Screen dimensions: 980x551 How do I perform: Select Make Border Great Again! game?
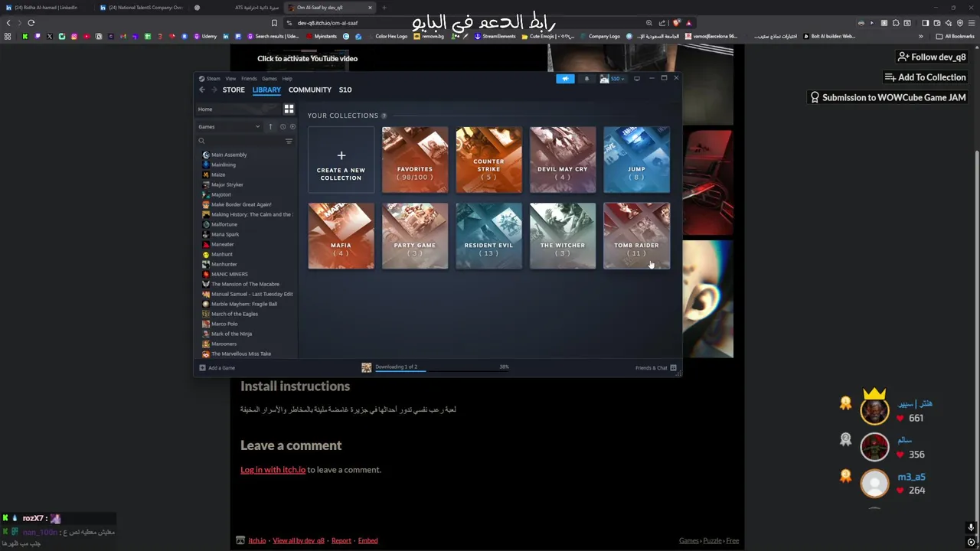point(241,204)
